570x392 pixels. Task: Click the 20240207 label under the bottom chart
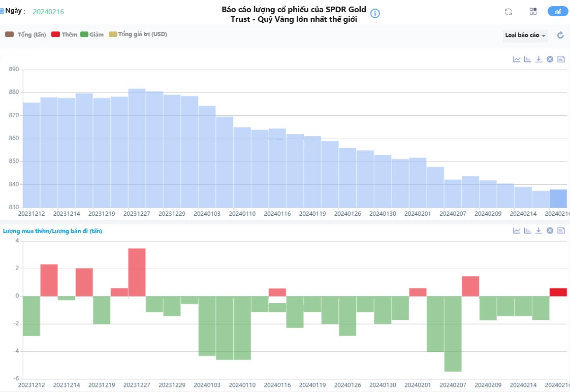coord(453,385)
